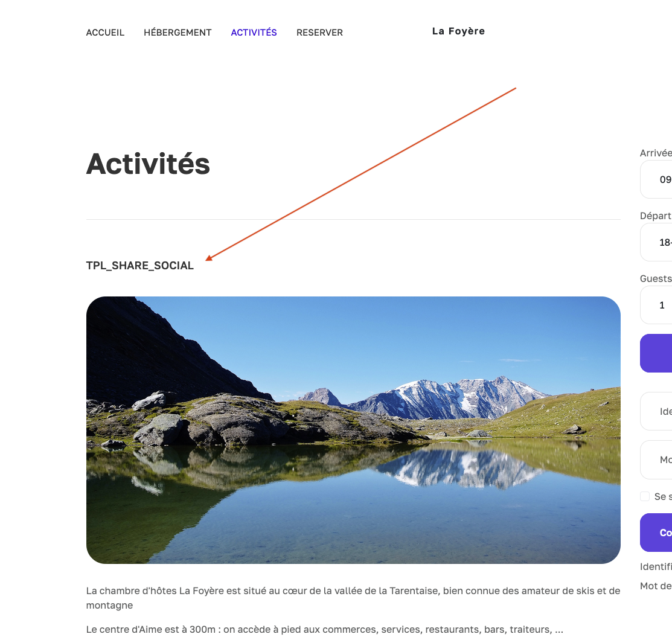The width and height of the screenshot is (672, 637).
Task: Focus the password field above the checkbox
Action: (x=656, y=459)
